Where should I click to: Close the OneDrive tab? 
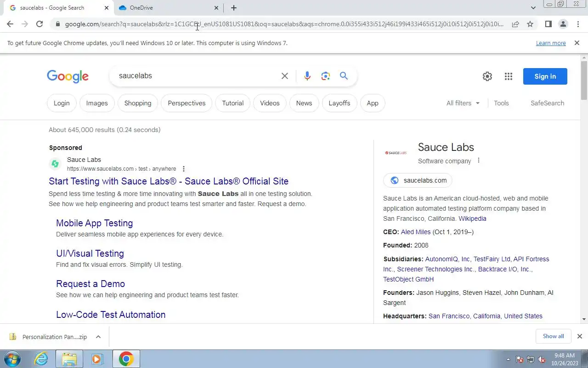217,8
